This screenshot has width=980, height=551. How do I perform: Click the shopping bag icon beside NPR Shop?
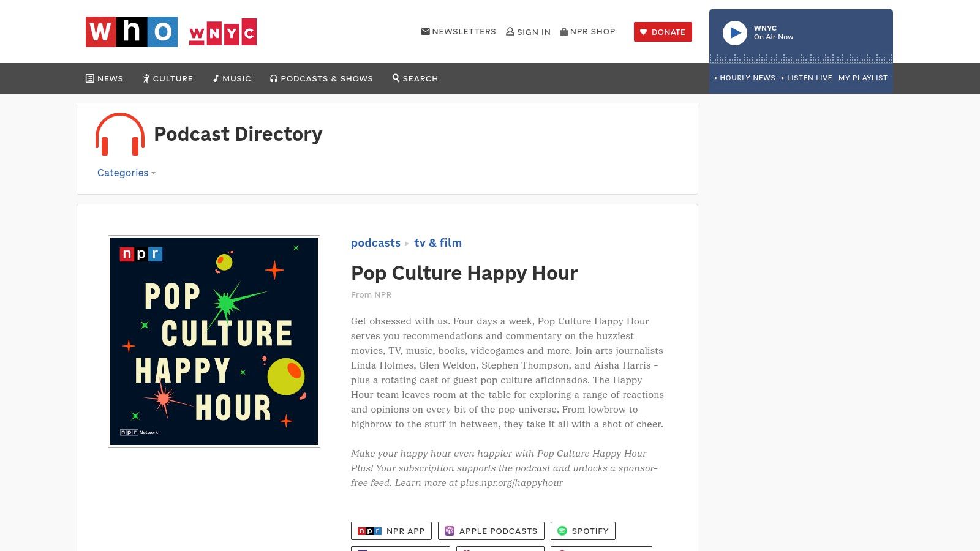pos(564,31)
